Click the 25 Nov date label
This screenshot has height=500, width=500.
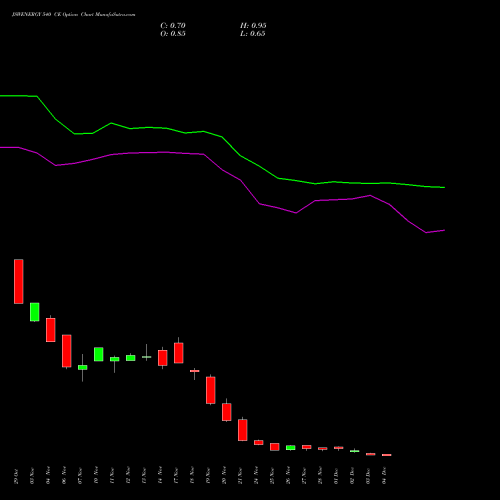coord(272,476)
